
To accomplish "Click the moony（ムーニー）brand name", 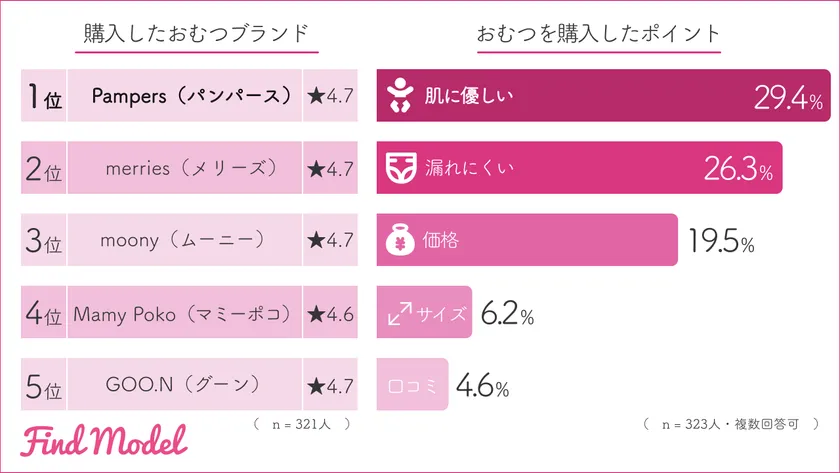I will pos(183,240).
